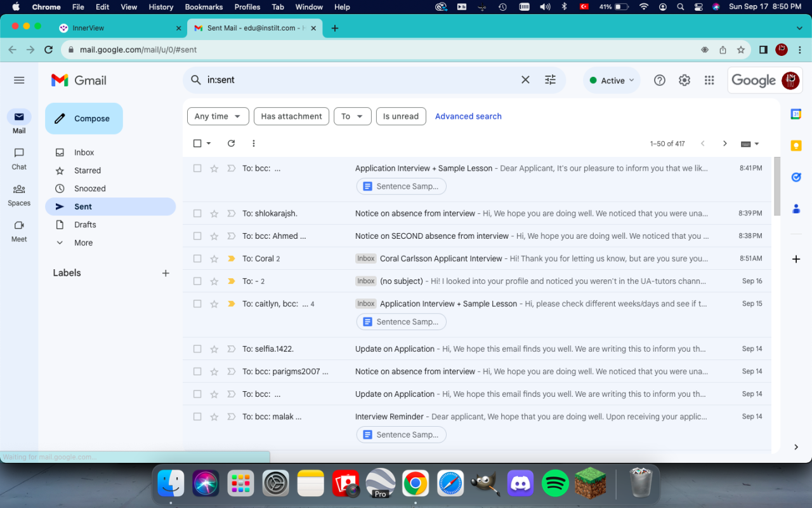The width and height of the screenshot is (812, 508).
Task: Toggle importance marker on Coral Carlsson email
Action: (x=231, y=258)
